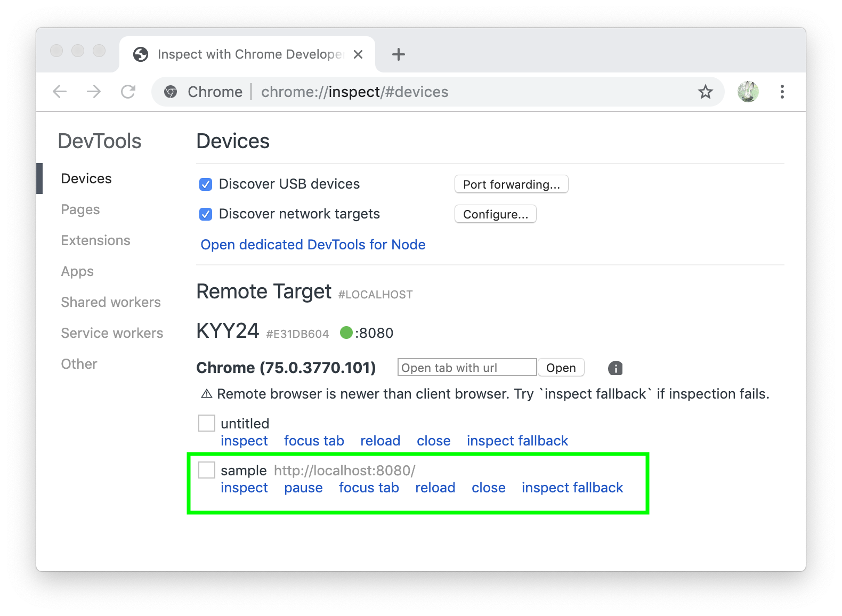
Task: Click the #E31DB604 device serial
Action: (x=298, y=334)
